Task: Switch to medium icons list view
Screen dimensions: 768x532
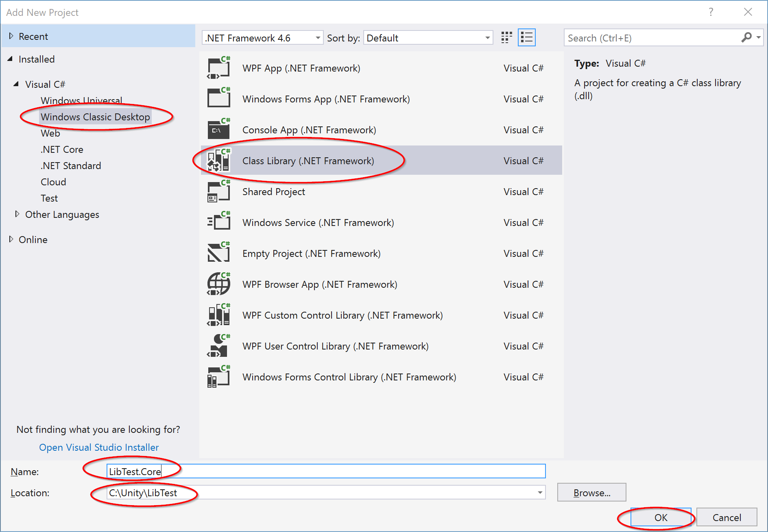Action: 527,38
